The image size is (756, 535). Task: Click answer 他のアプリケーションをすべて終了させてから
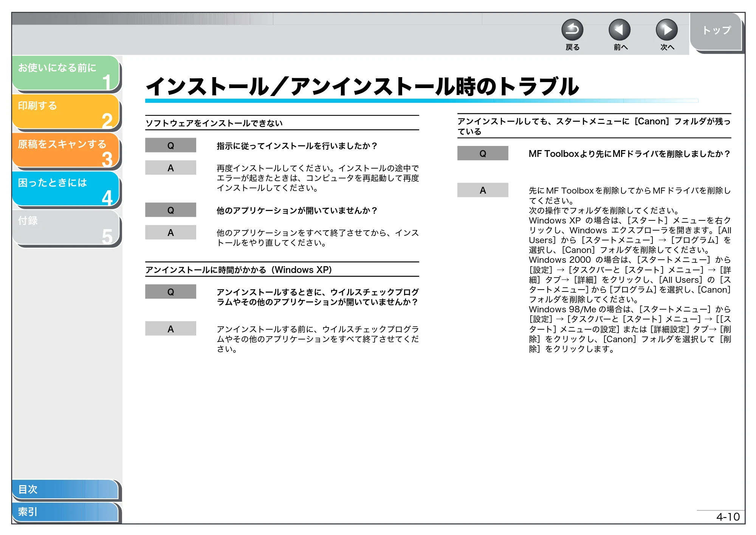(318, 238)
